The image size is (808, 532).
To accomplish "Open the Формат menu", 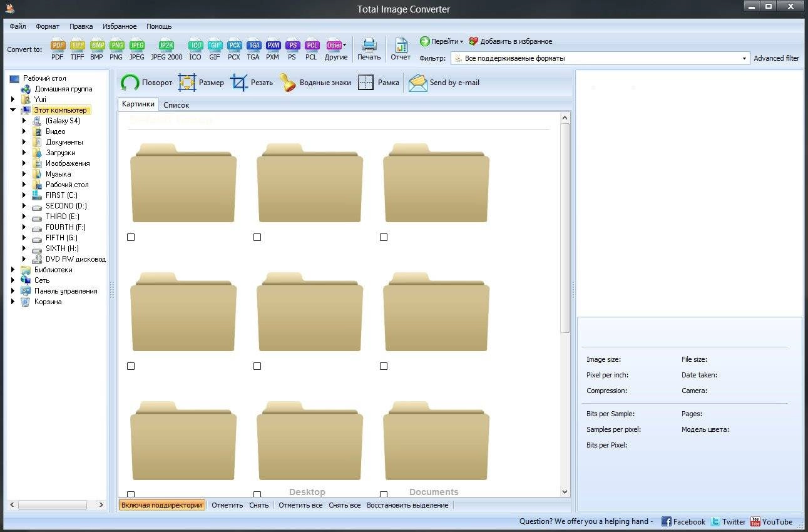I will (48, 26).
